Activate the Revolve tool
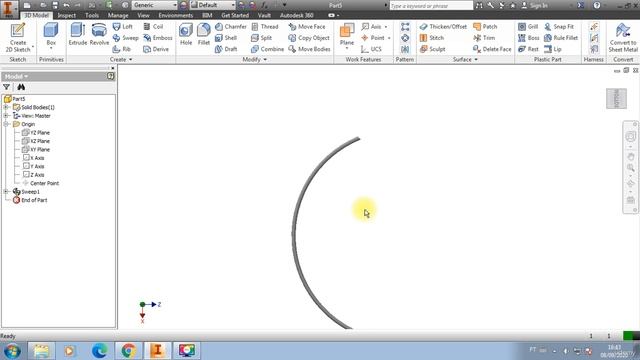 tap(99, 34)
